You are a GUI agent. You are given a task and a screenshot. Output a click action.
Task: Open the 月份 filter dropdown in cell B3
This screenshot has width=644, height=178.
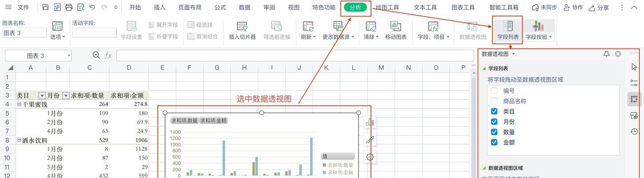(x=66, y=96)
